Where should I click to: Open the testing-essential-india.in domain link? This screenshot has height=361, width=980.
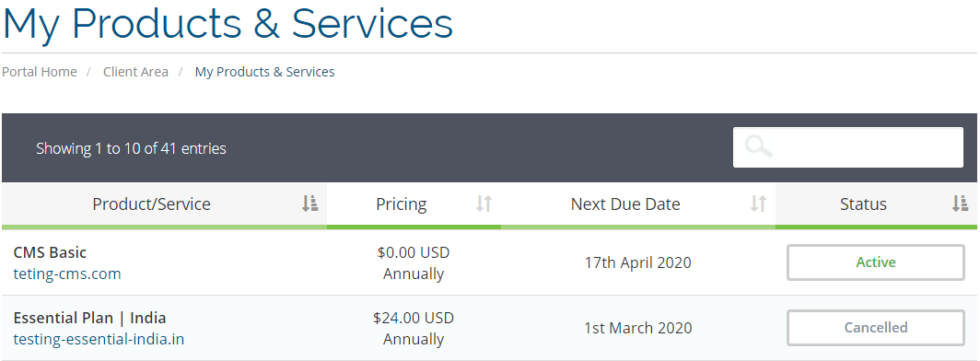pos(99,340)
